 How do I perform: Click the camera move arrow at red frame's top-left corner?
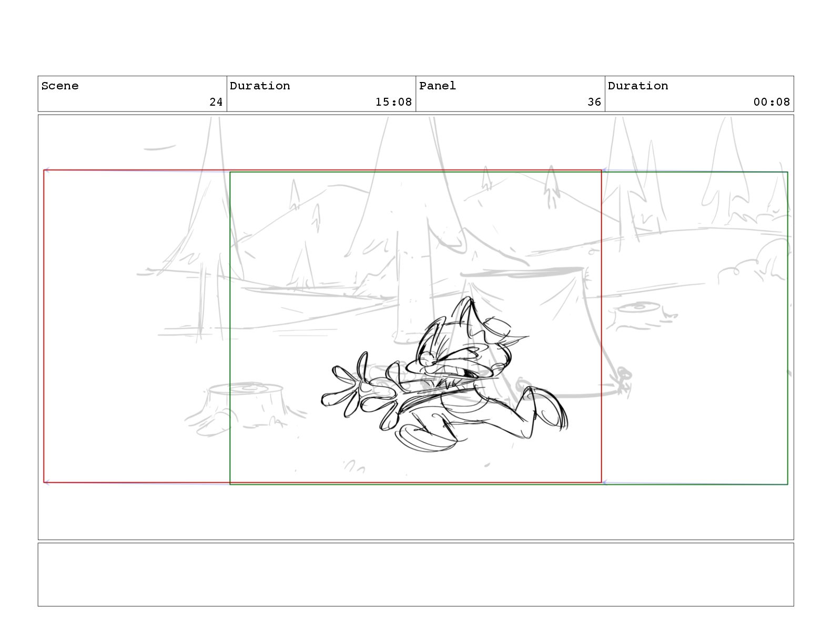47,170
